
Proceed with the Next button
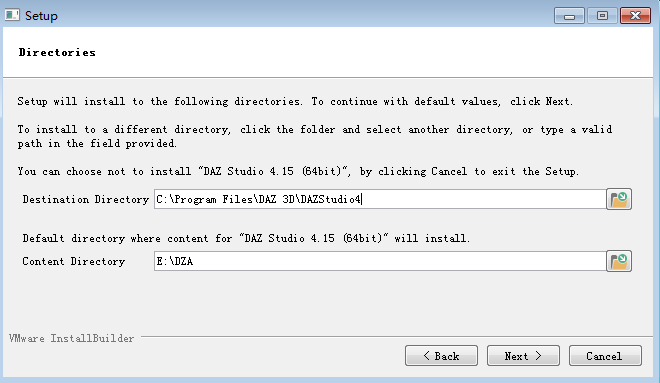(x=523, y=356)
